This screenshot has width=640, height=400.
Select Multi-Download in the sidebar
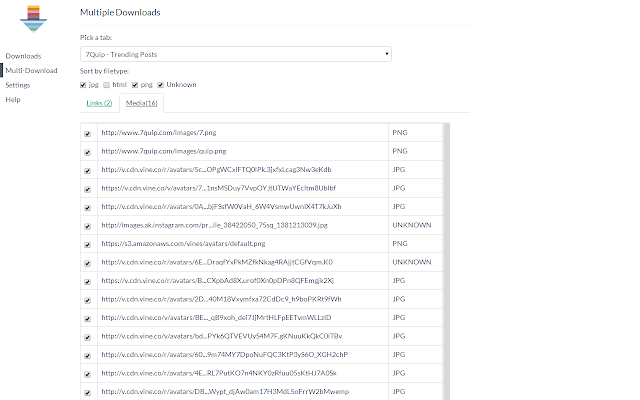[31, 70]
